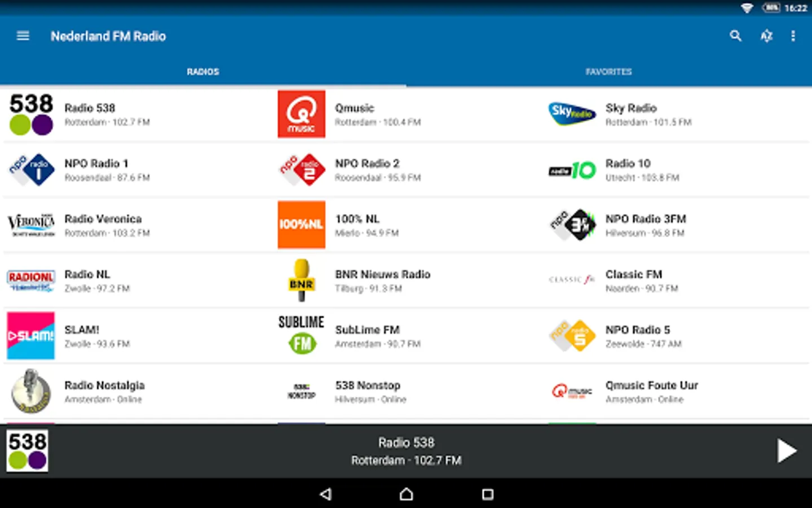Tap Android back navigation button

coord(325,494)
